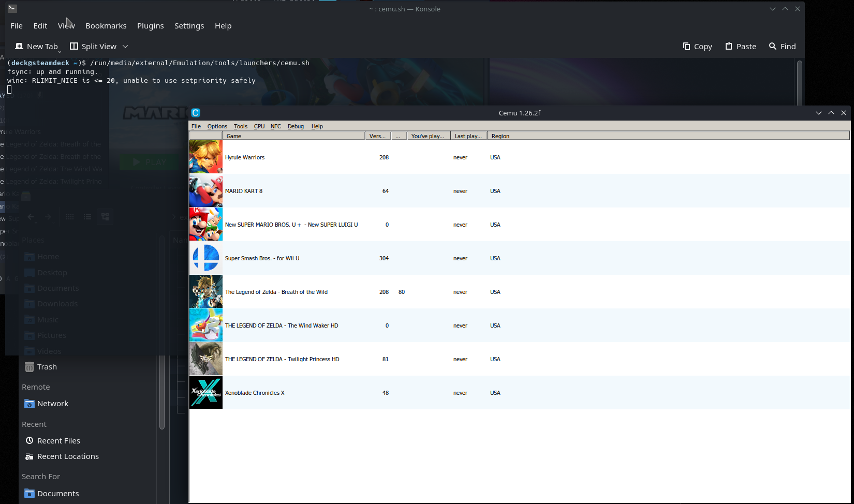Open Cemu File menu

tap(196, 126)
